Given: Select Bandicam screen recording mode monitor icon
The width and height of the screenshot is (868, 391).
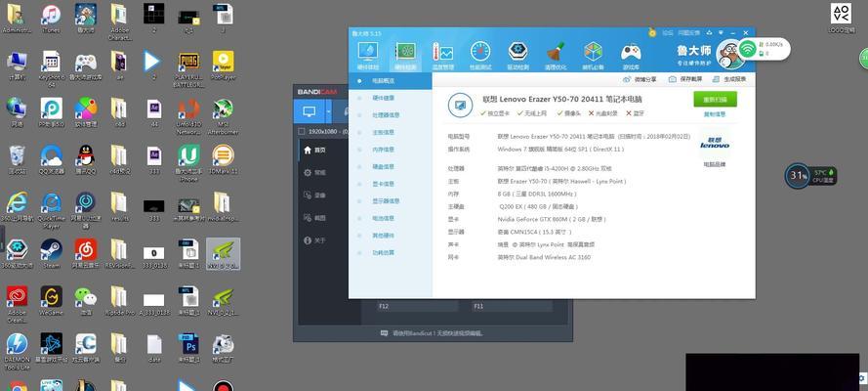Looking at the screenshot, I should (310, 111).
